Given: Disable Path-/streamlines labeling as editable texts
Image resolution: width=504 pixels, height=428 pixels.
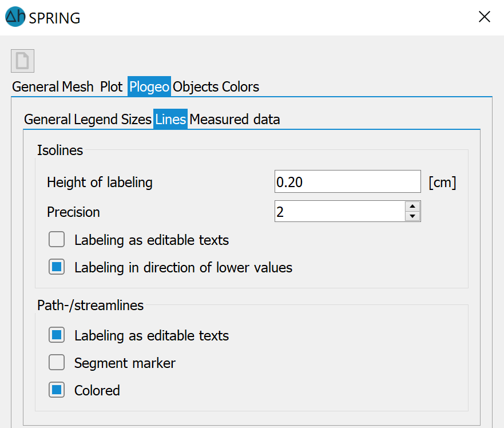Looking at the screenshot, I should (x=57, y=335).
